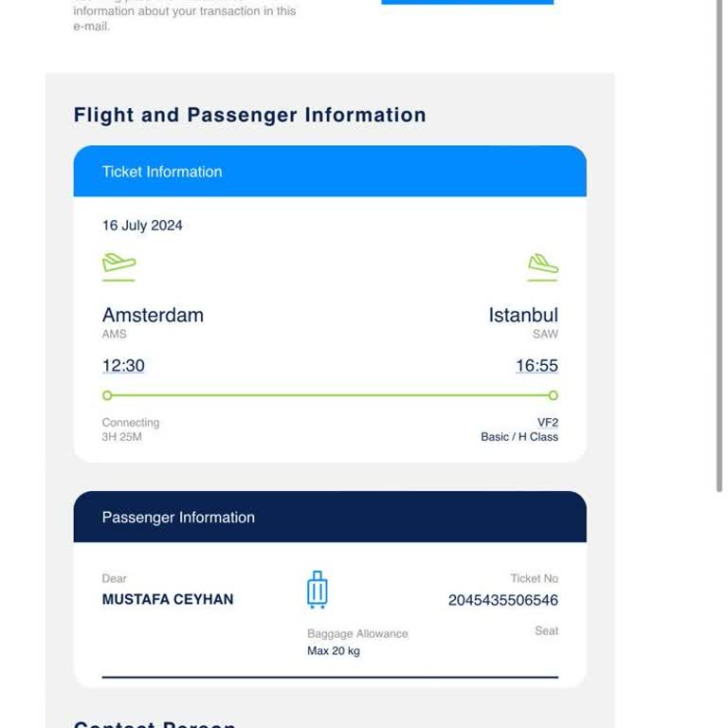Click the end circle of flight line
Image resolution: width=728 pixels, height=728 pixels.
pos(553,395)
